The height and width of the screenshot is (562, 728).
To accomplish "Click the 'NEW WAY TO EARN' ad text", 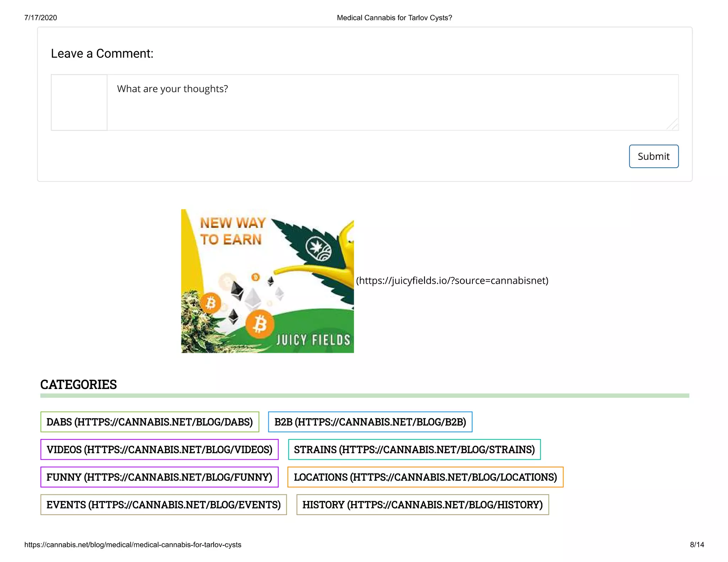I will (x=232, y=231).
